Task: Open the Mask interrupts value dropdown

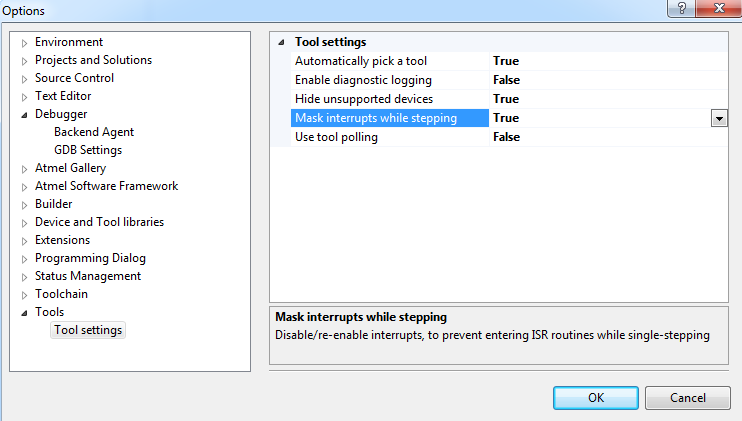Action: pyautogui.click(x=719, y=119)
